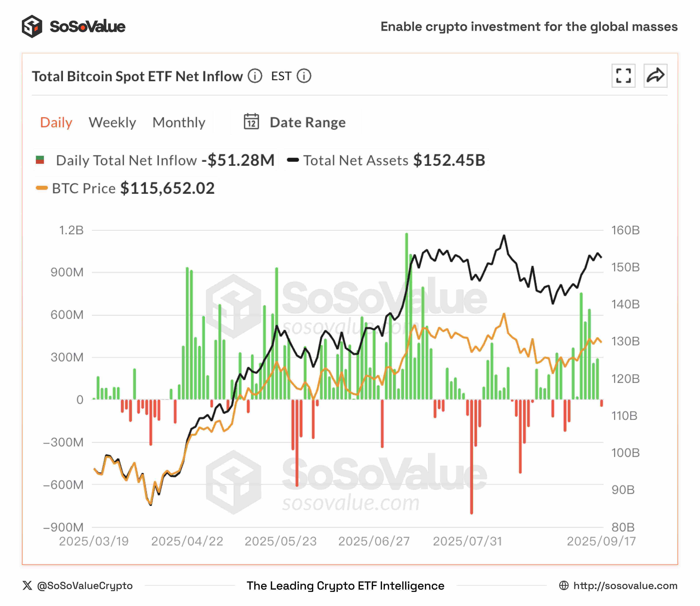Click info icon next to EST
Viewport: 700px width, 606px height.
point(304,76)
